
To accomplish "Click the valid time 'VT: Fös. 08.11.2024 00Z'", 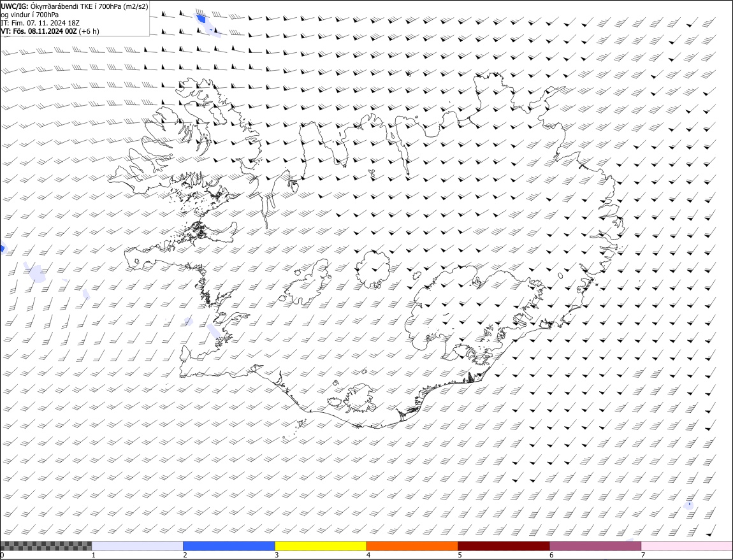I will (x=38, y=31).
